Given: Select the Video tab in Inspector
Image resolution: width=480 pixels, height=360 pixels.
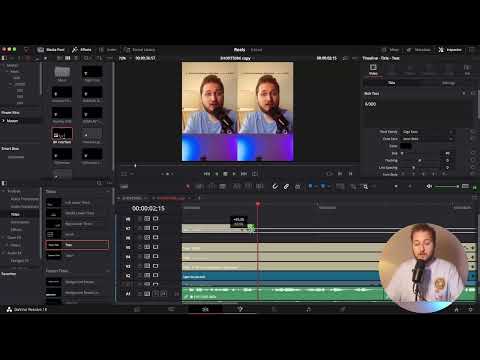Looking at the screenshot, I should click(373, 70).
